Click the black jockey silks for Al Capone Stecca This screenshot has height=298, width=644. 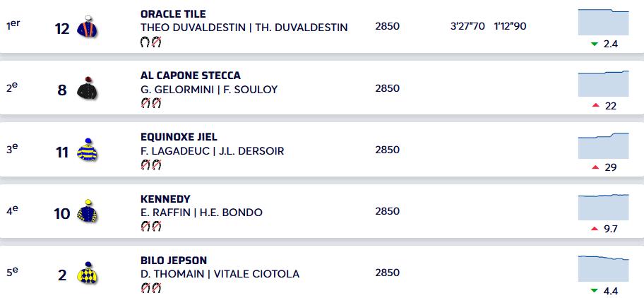pyautogui.click(x=88, y=88)
